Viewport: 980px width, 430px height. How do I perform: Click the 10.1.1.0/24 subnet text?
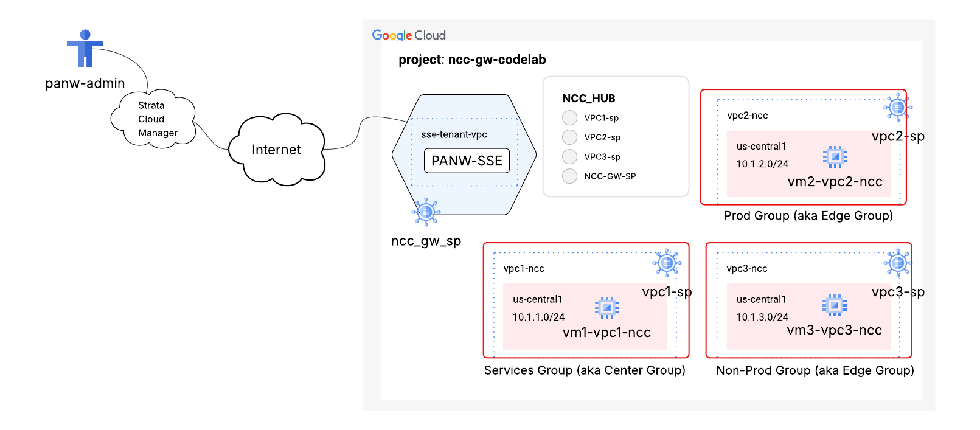tap(538, 317)
